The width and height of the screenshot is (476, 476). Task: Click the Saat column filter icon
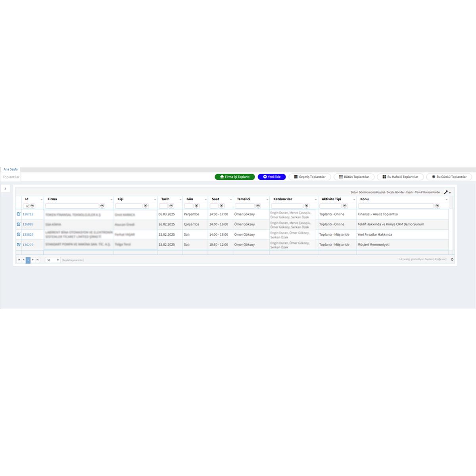[x=221, y=206]
